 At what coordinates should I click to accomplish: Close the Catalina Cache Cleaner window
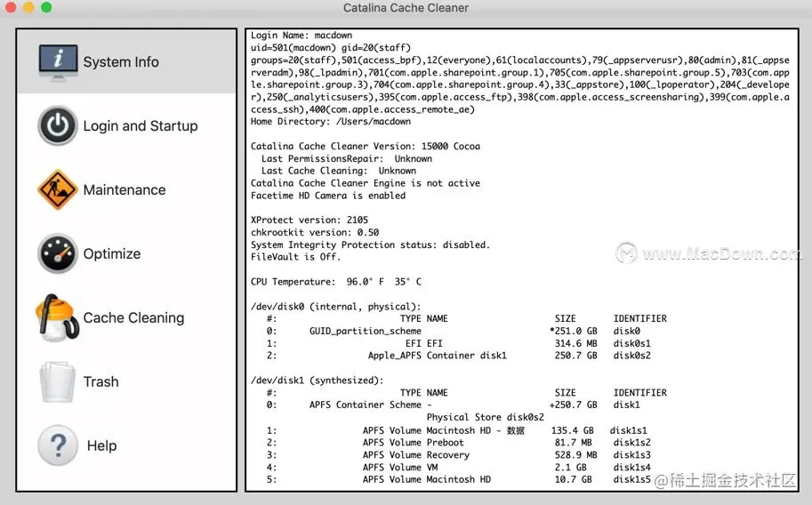point(11,7)
